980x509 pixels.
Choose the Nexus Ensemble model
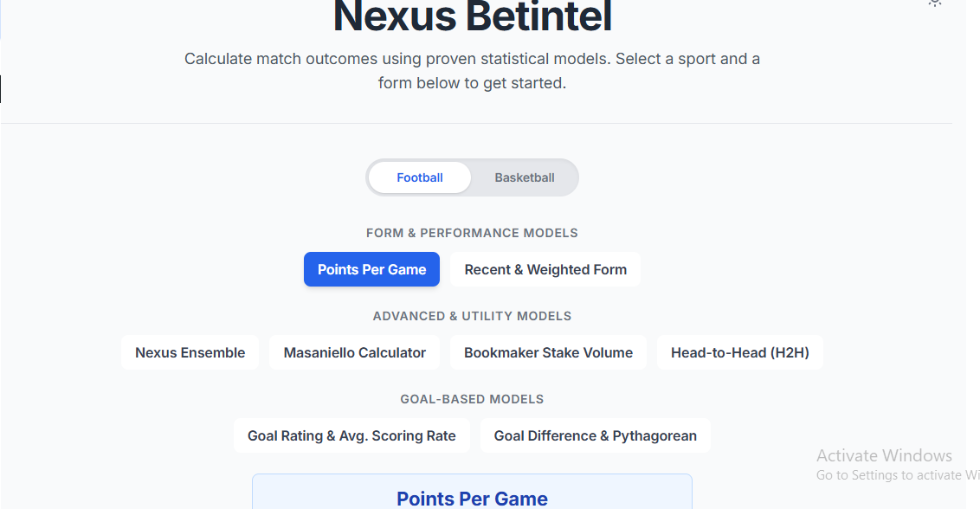pos(190,352)
